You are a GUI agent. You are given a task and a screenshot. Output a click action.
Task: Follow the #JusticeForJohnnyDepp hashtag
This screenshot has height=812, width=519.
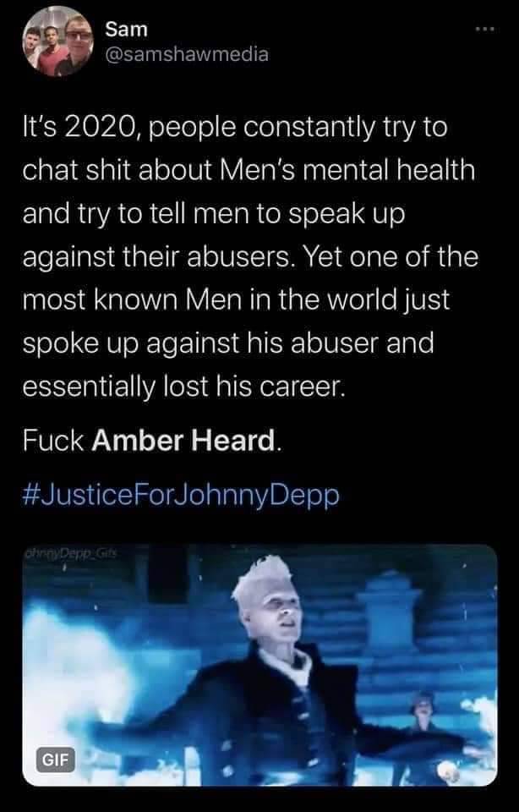(x=181, y=495)
